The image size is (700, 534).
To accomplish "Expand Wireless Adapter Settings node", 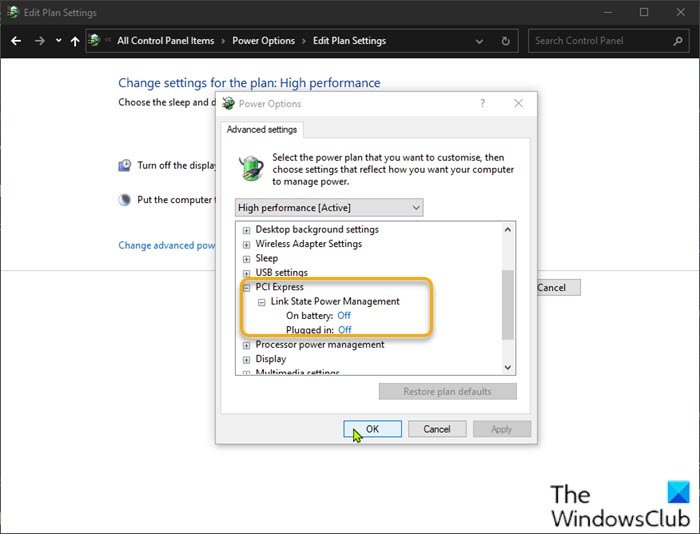I will (x=246, y=245).
